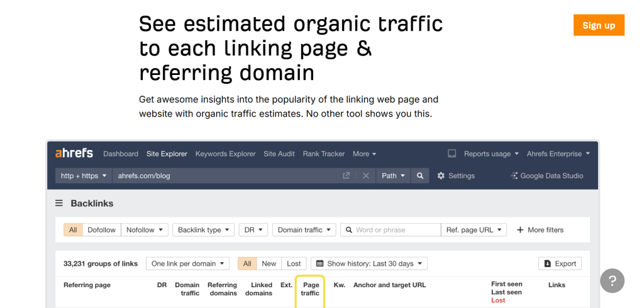Open the Backlinks hamburger menu
644x308 pixels.
59,203
